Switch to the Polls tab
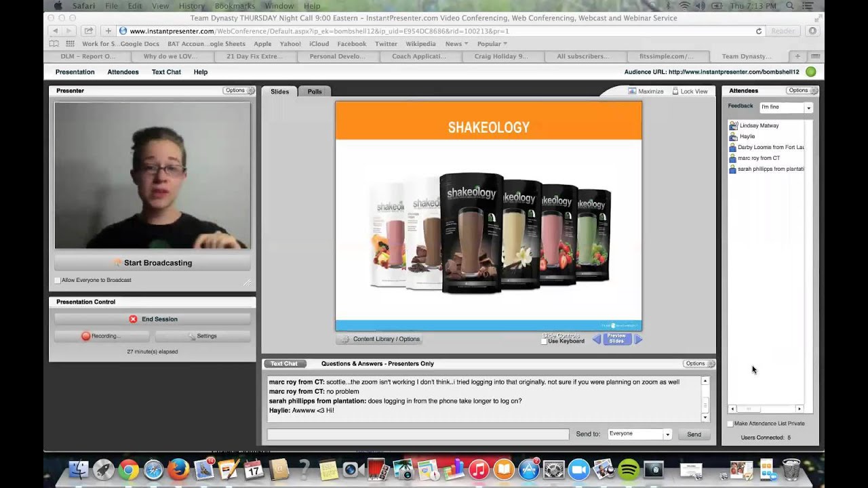 click(x=315, y=91)
